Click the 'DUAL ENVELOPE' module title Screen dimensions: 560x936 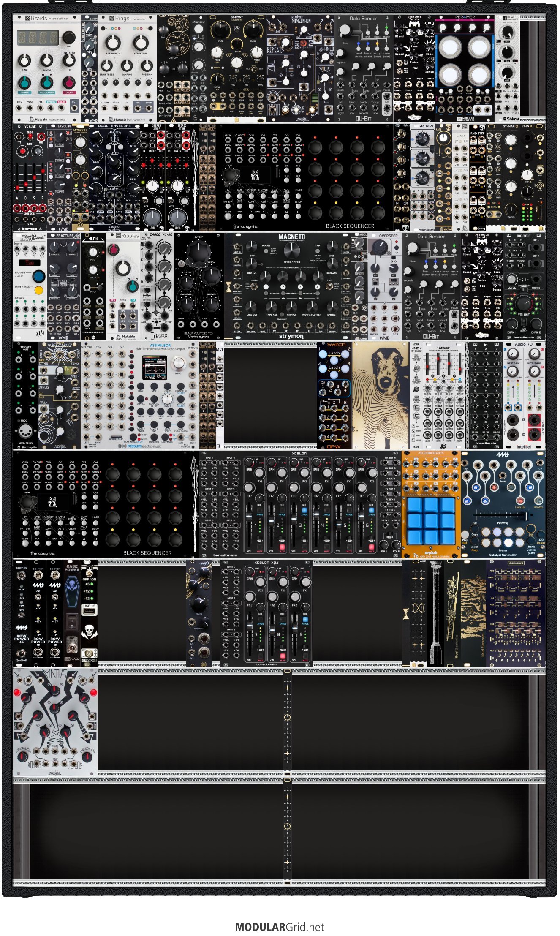click(x=114, y=126)
